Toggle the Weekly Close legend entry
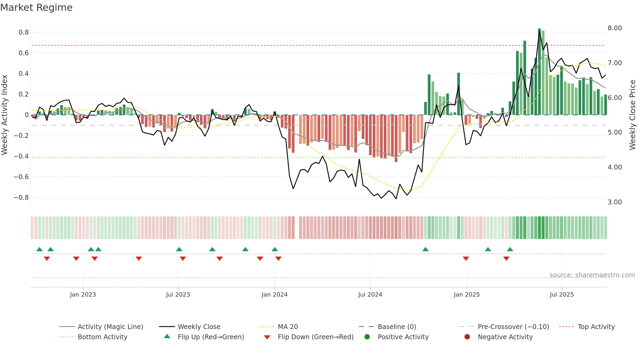The image size is (644, 362). tap(190, 327)
